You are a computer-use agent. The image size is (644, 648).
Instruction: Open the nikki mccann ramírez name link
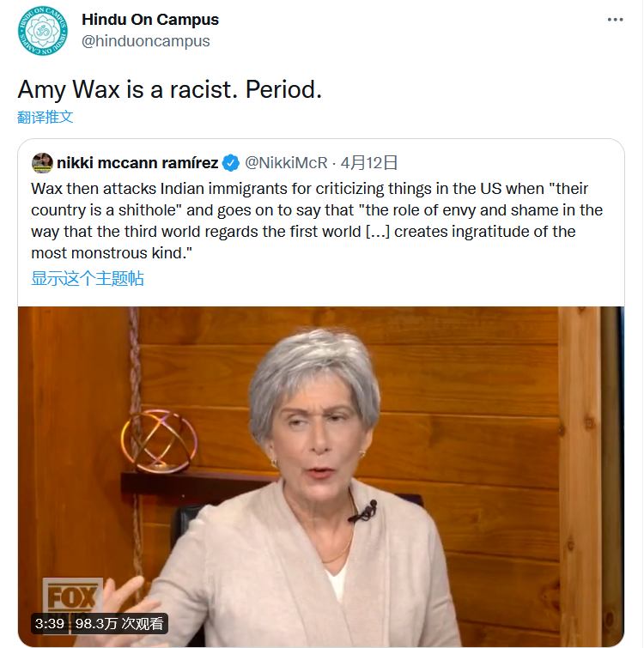pyautogui.click(x=137, y=163)
